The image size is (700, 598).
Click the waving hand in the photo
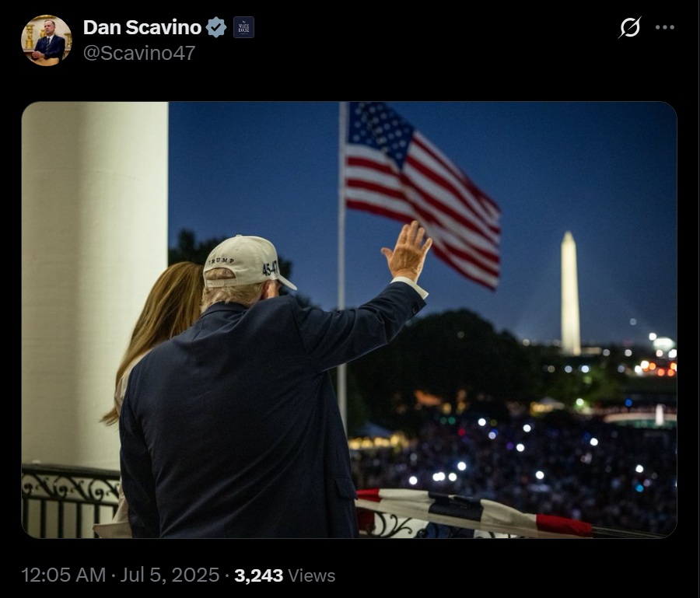[x=407, y=250]
